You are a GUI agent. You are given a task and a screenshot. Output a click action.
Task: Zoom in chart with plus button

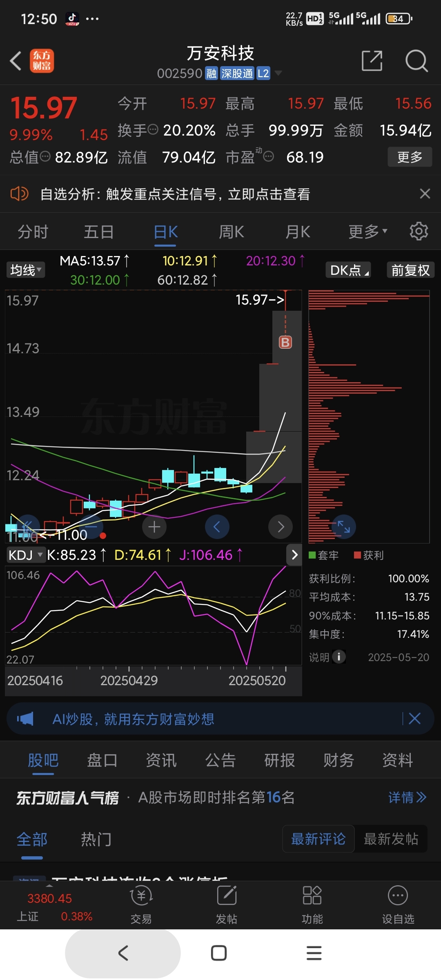coord(154,527)
